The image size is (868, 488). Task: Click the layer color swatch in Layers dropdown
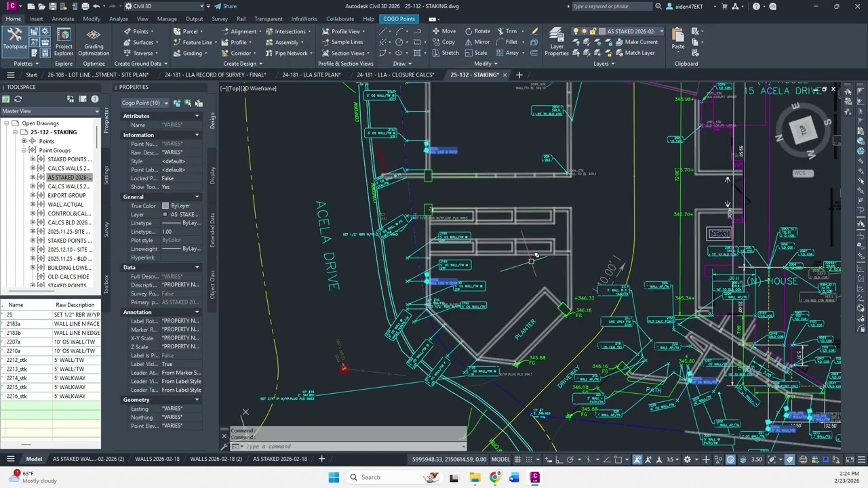click(x=601, y=31)
